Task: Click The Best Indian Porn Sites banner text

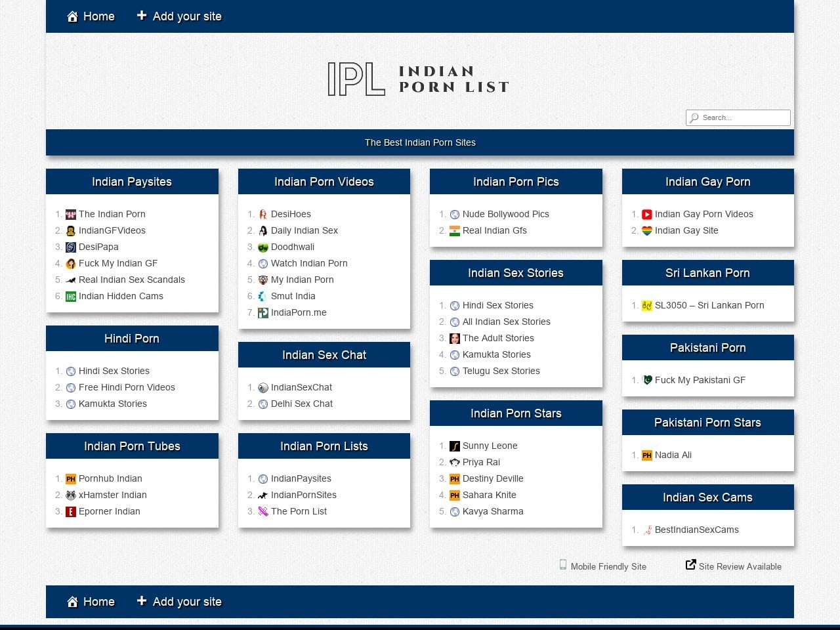Action: (420, 142)
